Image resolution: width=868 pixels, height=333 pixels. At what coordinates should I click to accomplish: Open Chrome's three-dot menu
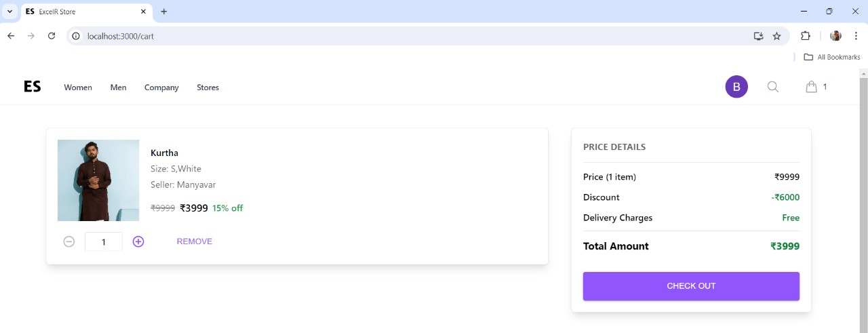(x=856, y=36)
